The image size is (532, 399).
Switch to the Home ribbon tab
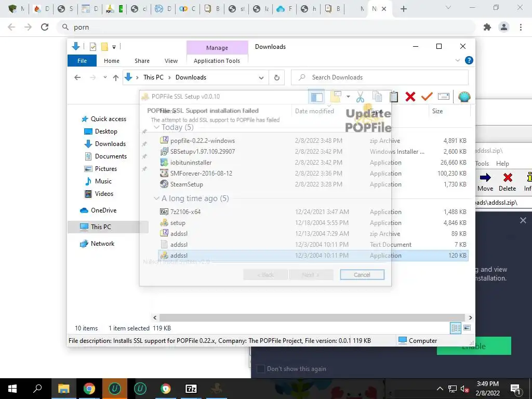(112, 61)
